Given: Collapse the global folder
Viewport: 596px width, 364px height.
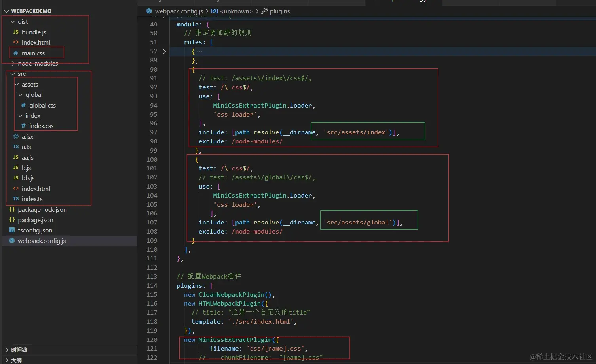Looking at the screenshot, I should [x=21, y=95].
